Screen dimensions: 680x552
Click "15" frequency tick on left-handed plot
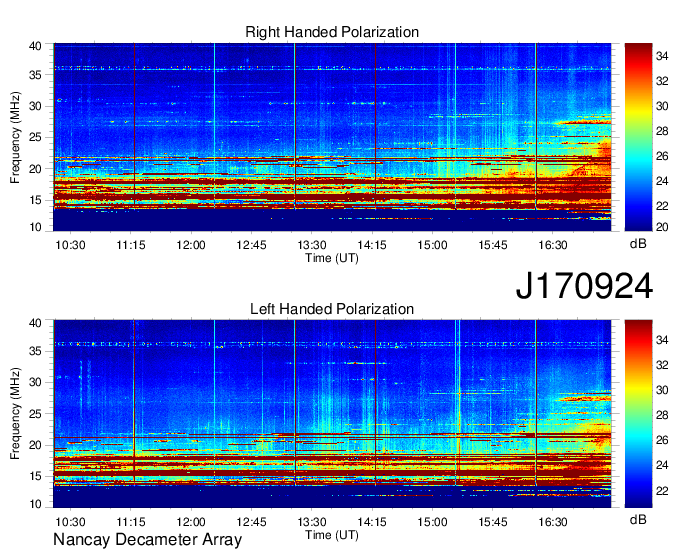35,477
